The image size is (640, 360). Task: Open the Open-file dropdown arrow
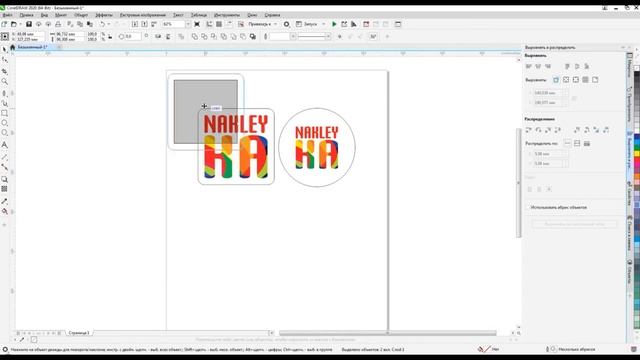click(20, 24)
